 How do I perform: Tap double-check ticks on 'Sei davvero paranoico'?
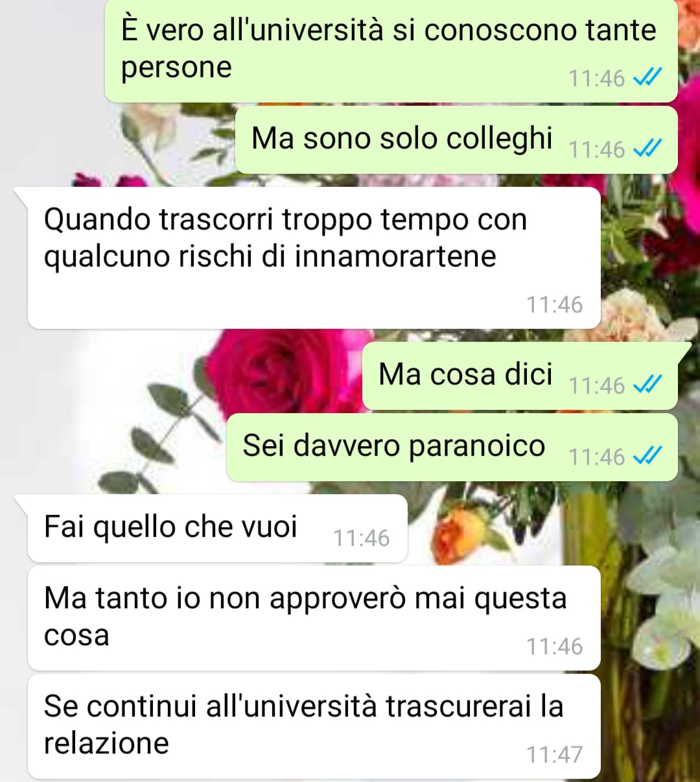646,456
